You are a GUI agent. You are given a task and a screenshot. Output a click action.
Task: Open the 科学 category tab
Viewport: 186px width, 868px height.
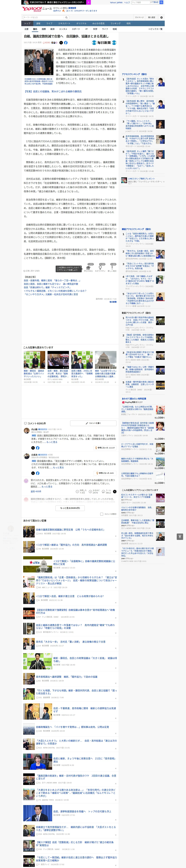click(x=95, y=29)
